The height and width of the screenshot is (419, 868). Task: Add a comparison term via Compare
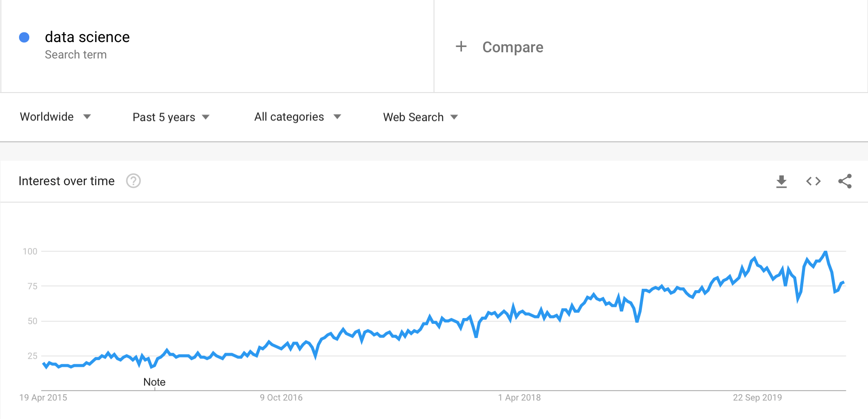coord(513,47)
